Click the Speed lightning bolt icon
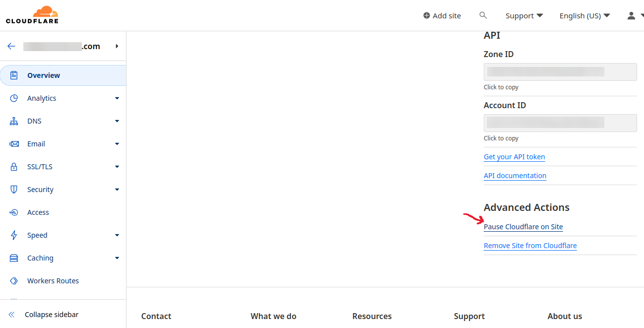This screenshot has width=644, height=328. click(14, 235)
